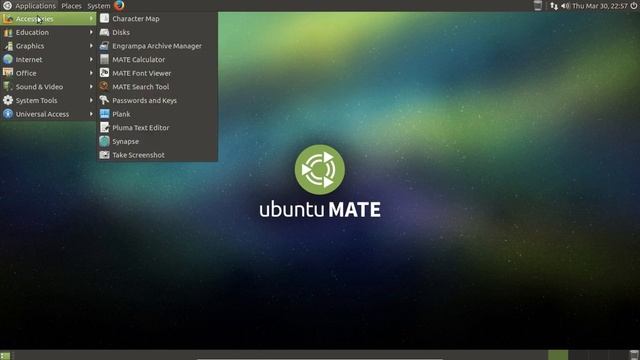Open the Character Map application
This screenshot has height=360, width=640.
(x=157, y=19)
